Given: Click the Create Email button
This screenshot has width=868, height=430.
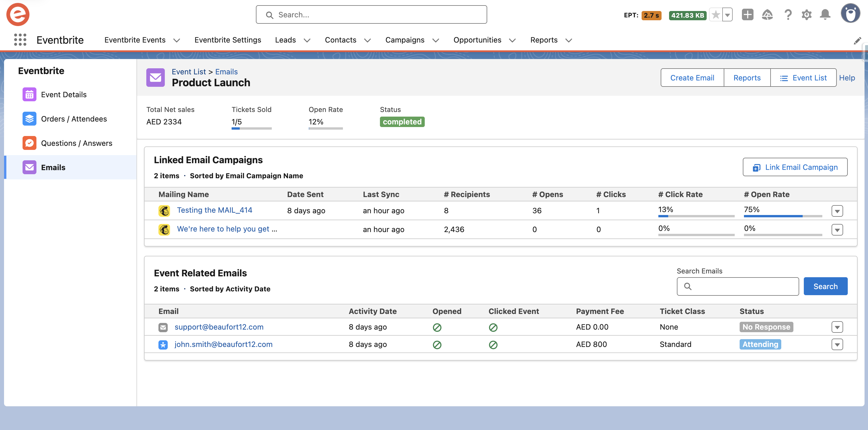Looking at the screenshot, I should [x=692, y=78].
